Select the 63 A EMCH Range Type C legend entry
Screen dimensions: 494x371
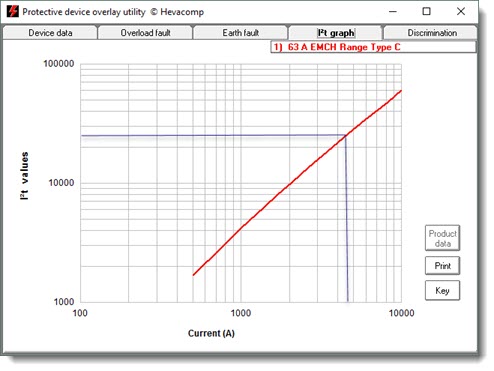(x=373, y=47)
